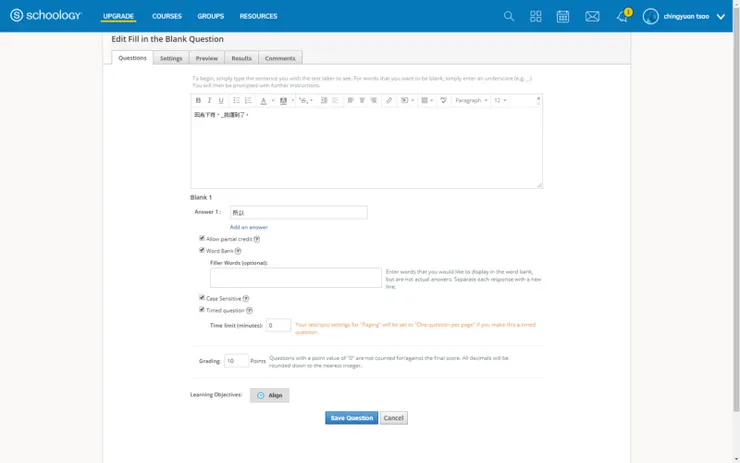Viewport: 740px width, 463px height.
Task: Switch to the Results tab
Action: click(x=241, y=58)
